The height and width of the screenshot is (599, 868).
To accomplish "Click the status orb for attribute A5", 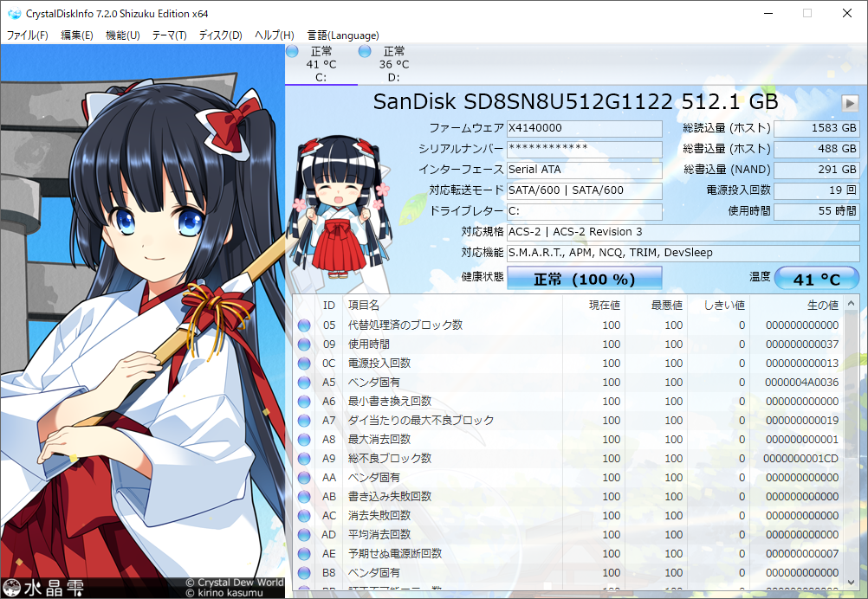I will tap(304, 383).
